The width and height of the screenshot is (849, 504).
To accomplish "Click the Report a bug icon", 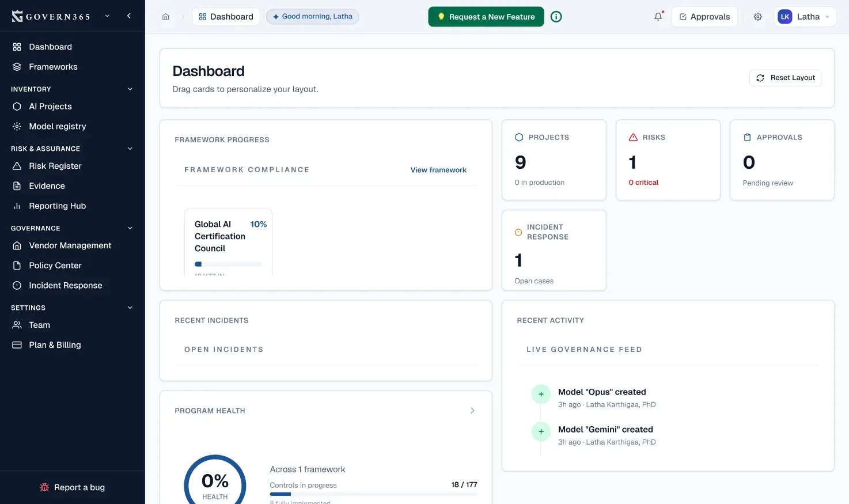I will coord(44,487).
